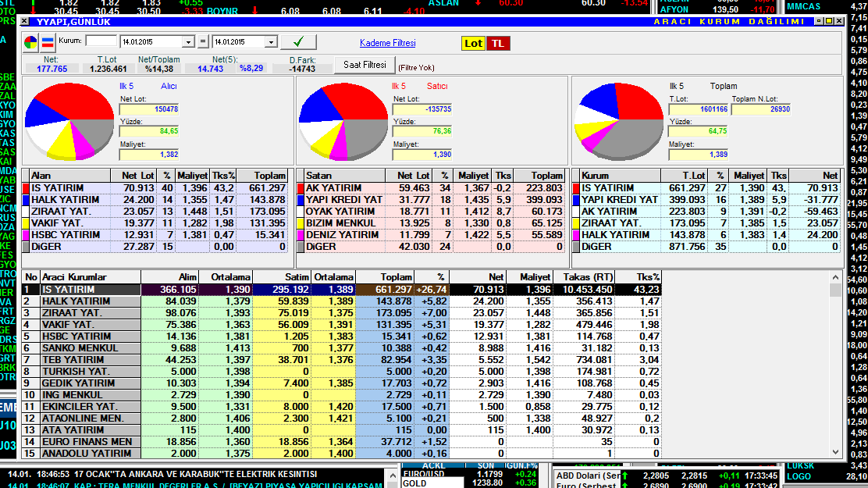Click the pie chart view icon
Image resolution: width=868 pixels, height=488 pixels.
pos(30,42)
